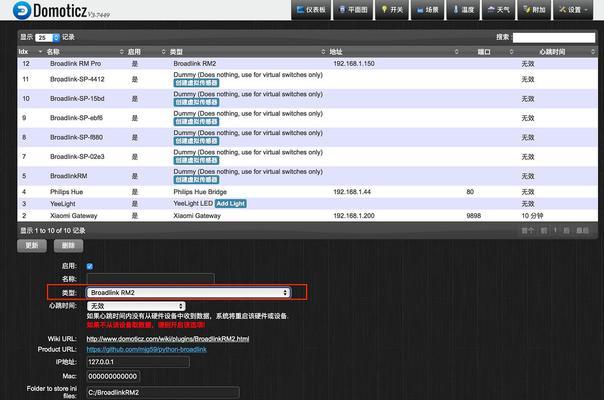
Task: Create virtual sensor for BroadlinkRM
Action: (x=196, y=180)
